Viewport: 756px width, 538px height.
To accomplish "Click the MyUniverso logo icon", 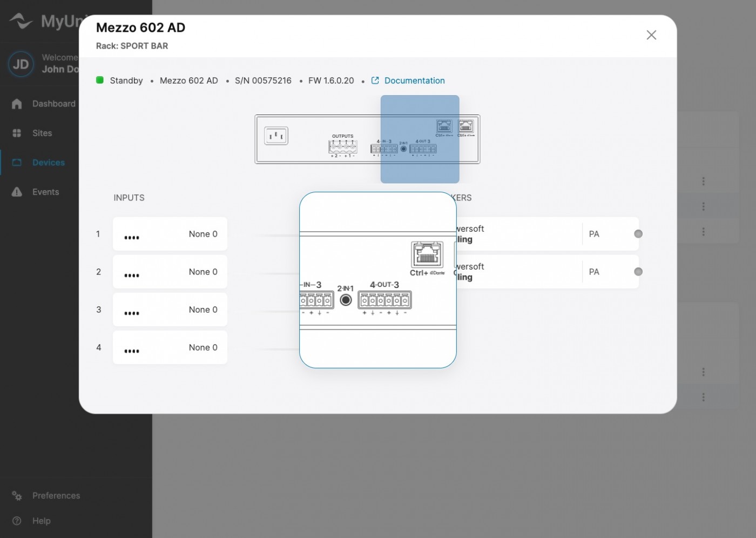I will [x=21, y=21].
